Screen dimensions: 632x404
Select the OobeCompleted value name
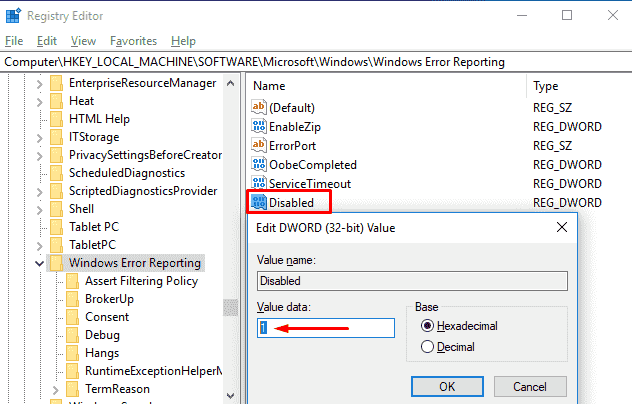(x=313, y=165)
